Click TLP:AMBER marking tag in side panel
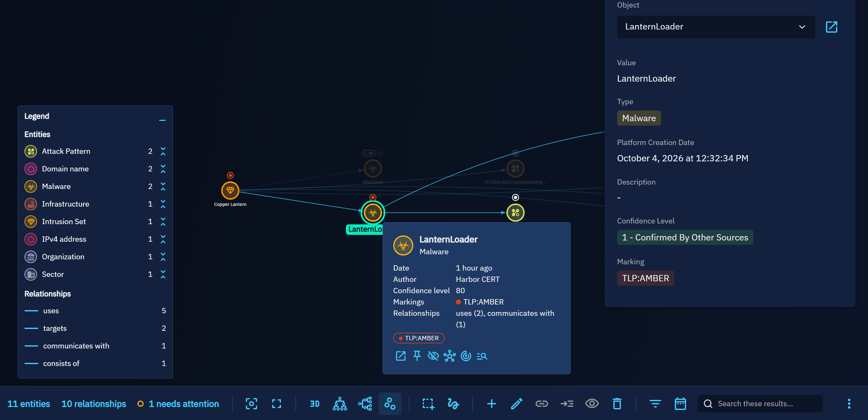The height and width of the screenshot is (420, 868). [645, 278]
